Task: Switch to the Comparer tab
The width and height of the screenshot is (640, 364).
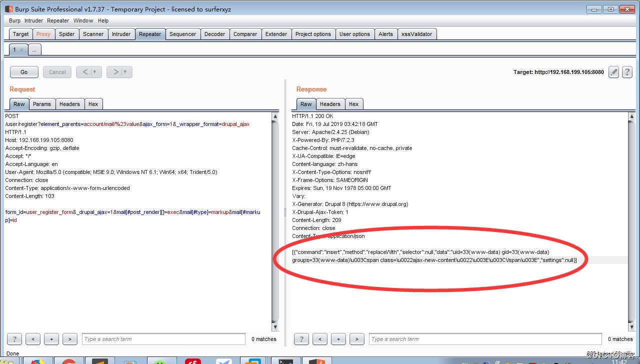Action: [x=245, y=34]
